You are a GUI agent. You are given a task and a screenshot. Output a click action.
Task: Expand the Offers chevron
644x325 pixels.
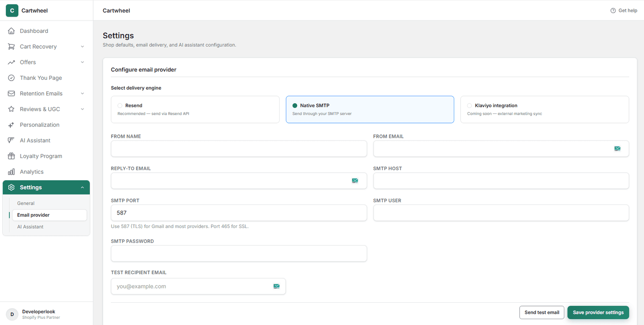pyautogui.click(x=82, y=62)
